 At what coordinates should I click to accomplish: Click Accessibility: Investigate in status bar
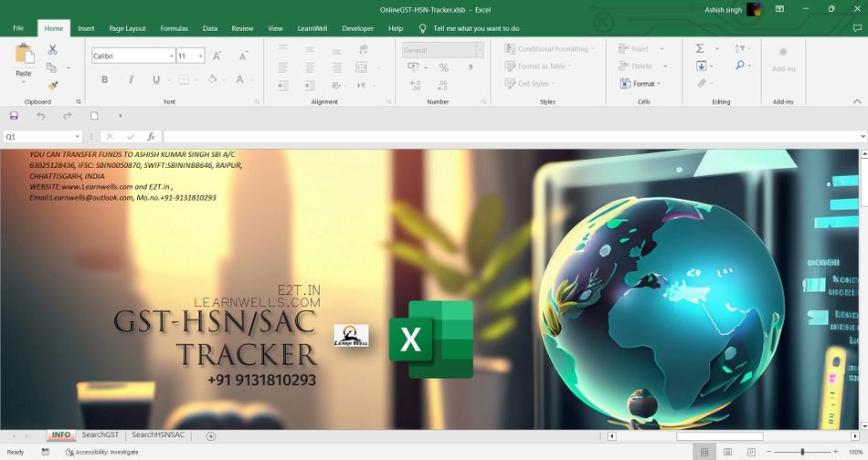coord(102,453)
